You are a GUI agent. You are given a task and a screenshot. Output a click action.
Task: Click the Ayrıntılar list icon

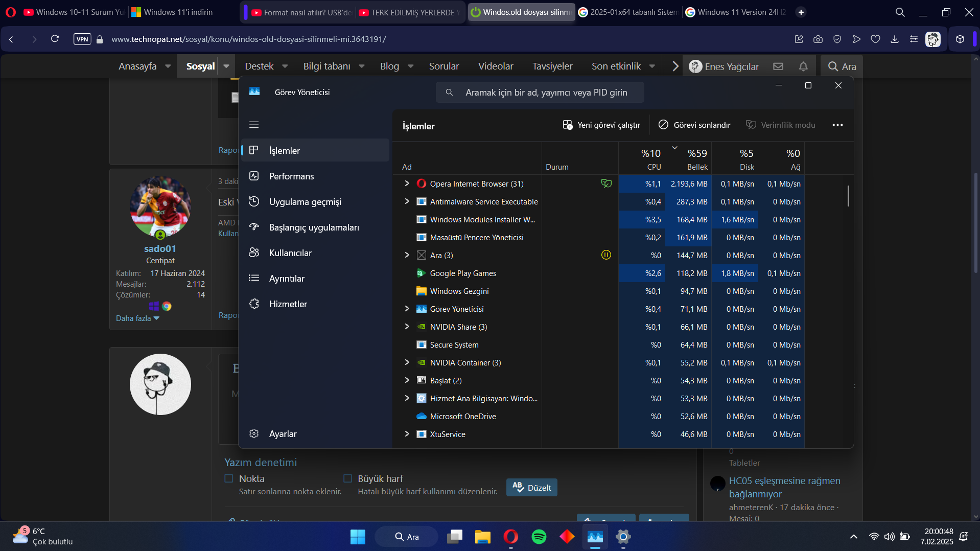[254, 278]
